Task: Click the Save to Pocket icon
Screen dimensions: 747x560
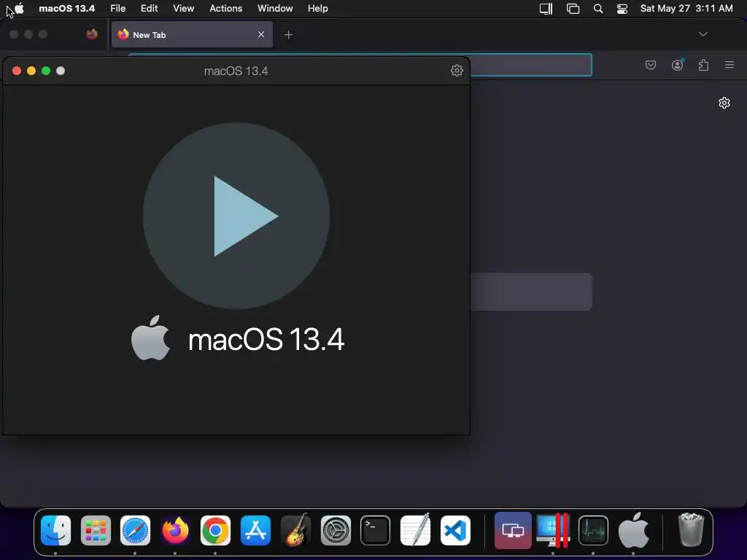Action: (x=650, y=65)
